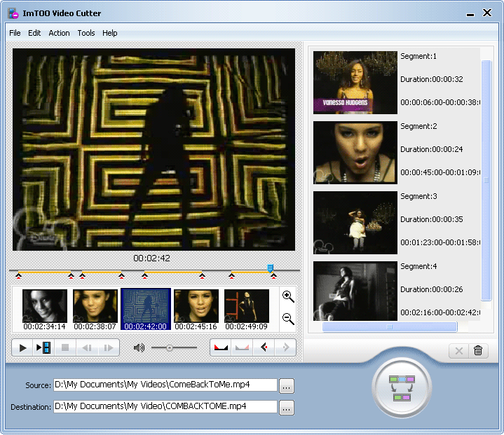
Task: Click the 00:02:42 current time label
Action: pyautogui.click(x=151, y=258)
